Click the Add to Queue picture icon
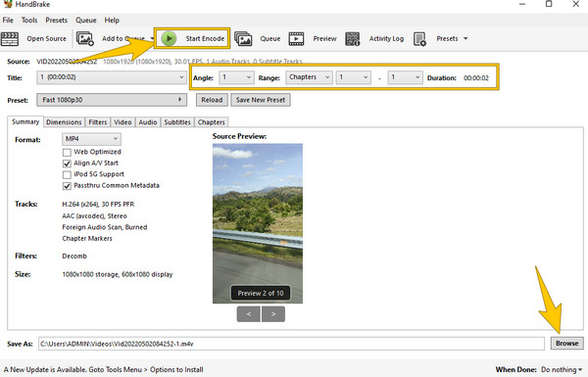588x377 pixels. 84,38
